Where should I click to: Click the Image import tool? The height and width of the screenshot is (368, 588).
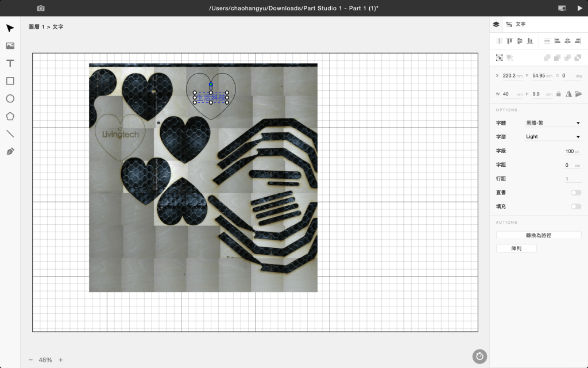pyautogui.click(x=10, y=46)
